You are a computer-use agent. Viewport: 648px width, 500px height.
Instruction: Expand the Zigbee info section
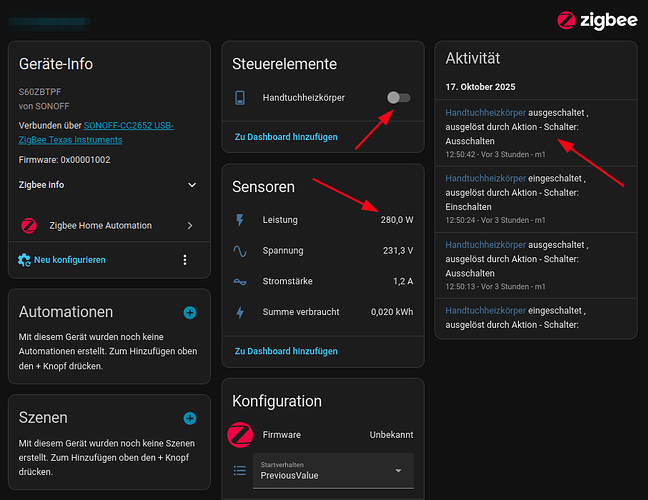192,185
